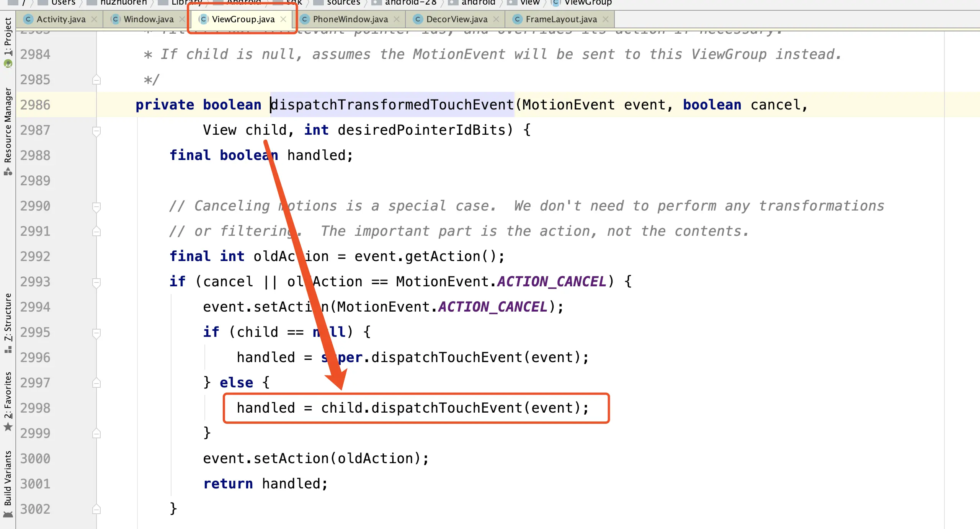Collapse the method fold at line 2987
The width and height of the screenshot is (980, 529).
click(96, 131)
